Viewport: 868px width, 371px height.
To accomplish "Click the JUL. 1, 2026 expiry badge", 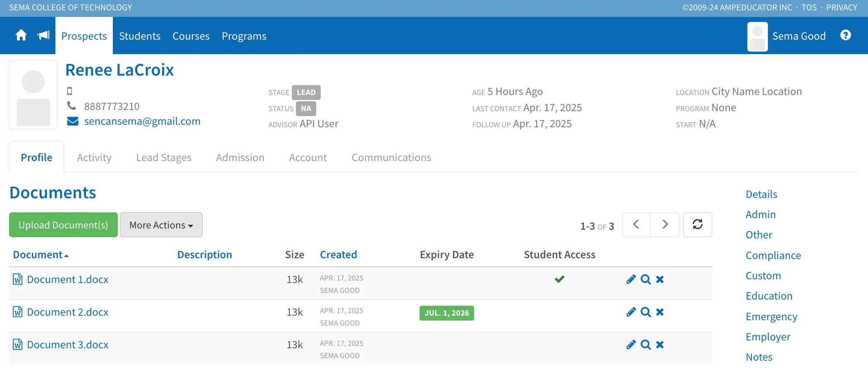I will [x=447, y=313].
